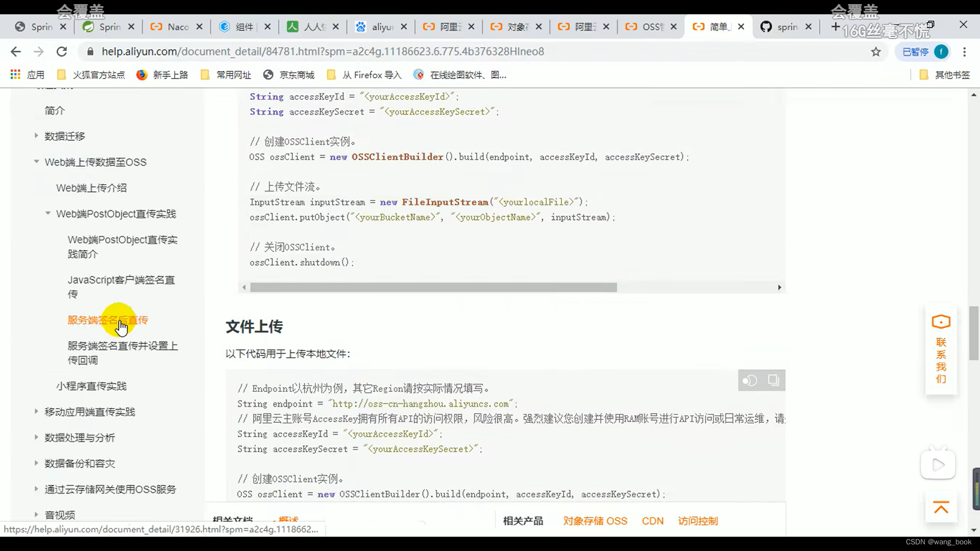Screen dimensions: 980x551
Task: Bookmark this page with the star
Action: point(876,52)
